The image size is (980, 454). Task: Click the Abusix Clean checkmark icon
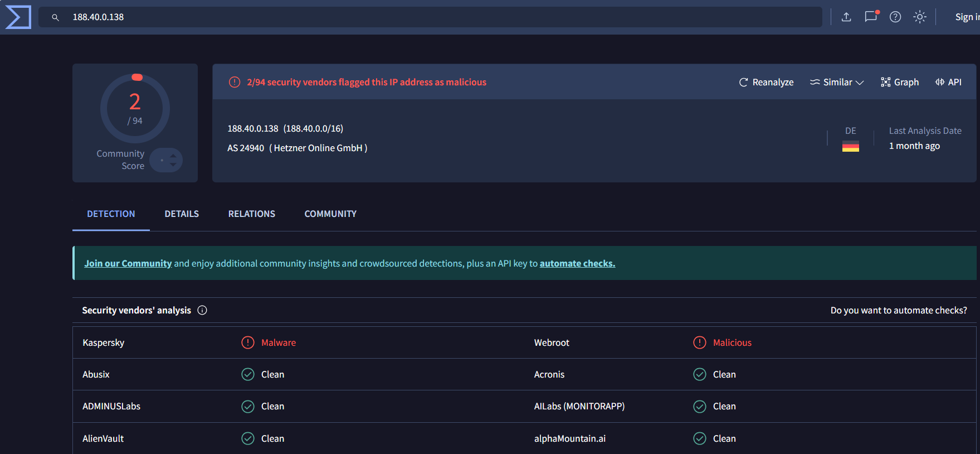(248, 374)
